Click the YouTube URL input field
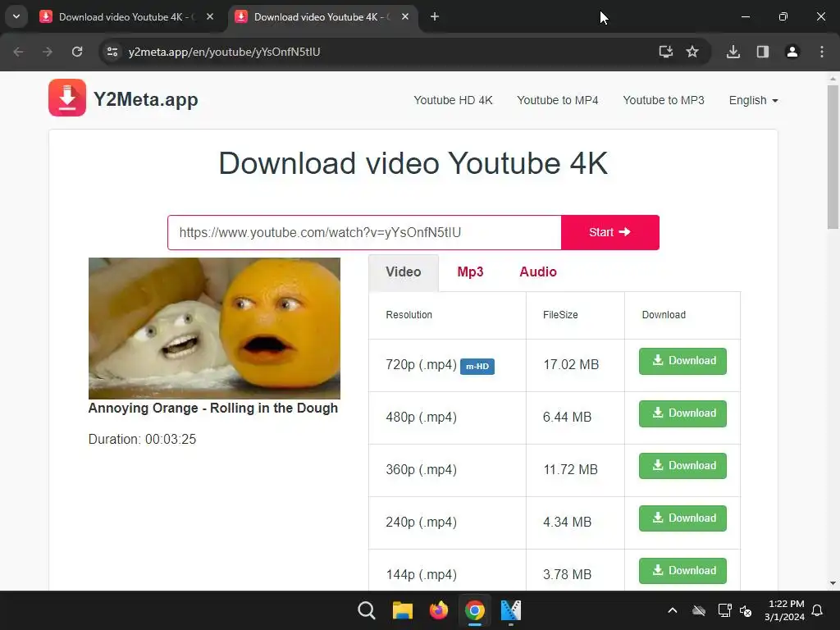 [x=364, y=232]
